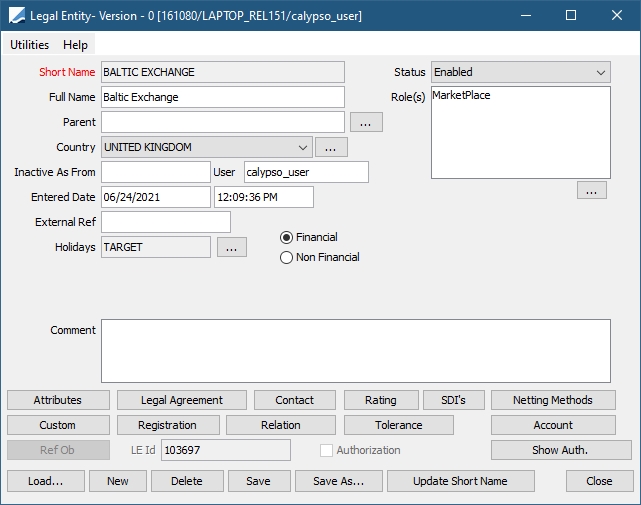Minimize the Legal Entity window

[x=526, y=16]
